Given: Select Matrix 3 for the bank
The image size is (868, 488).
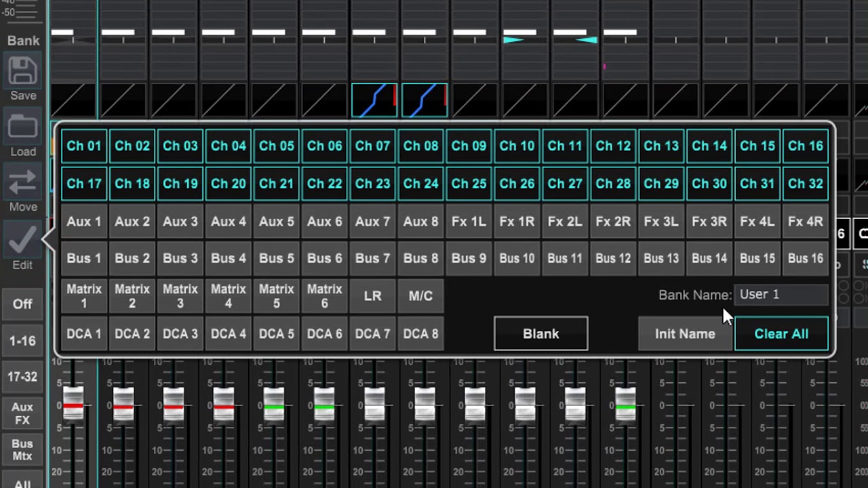Looking at the screenshot, I should [180, 296].
